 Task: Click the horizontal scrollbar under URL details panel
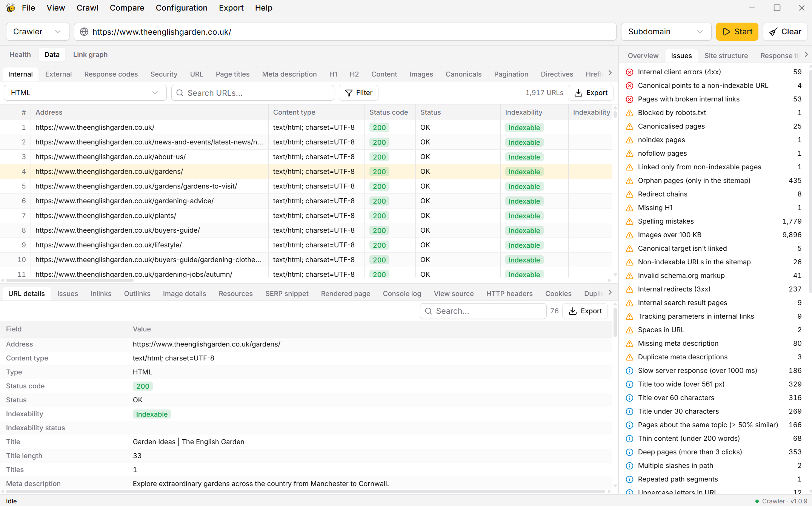click(306, 491)
